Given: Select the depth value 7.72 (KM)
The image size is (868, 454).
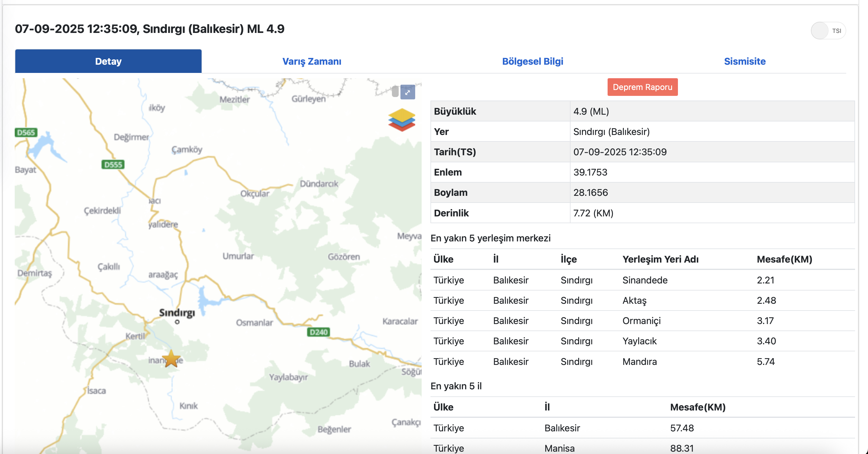Looking at the screenshot, I should coord(593,213).
